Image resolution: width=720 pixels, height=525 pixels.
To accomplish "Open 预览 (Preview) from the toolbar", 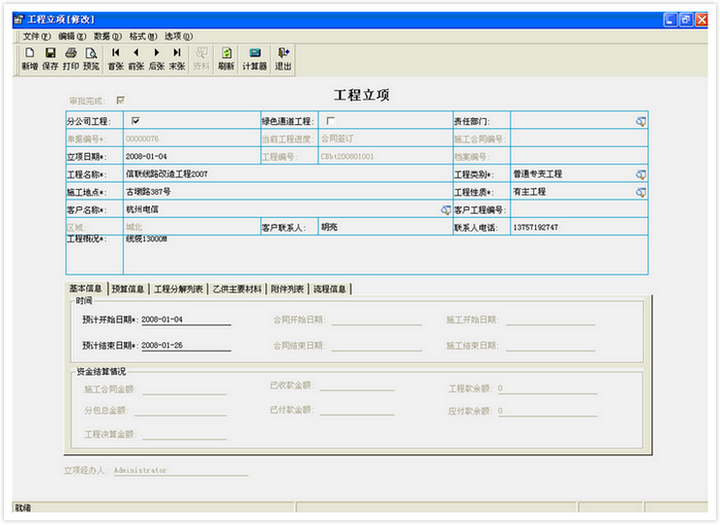I will [91, 59].
